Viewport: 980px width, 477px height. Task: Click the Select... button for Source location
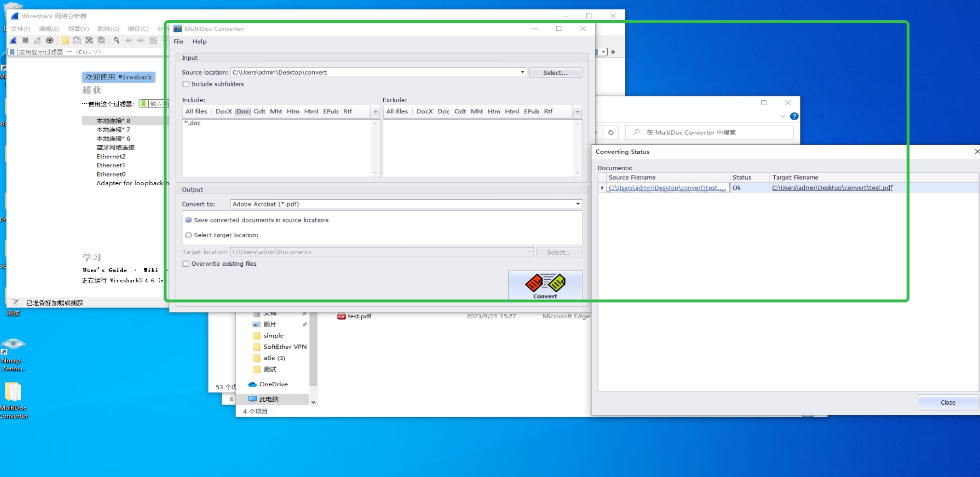pos(556,73)
